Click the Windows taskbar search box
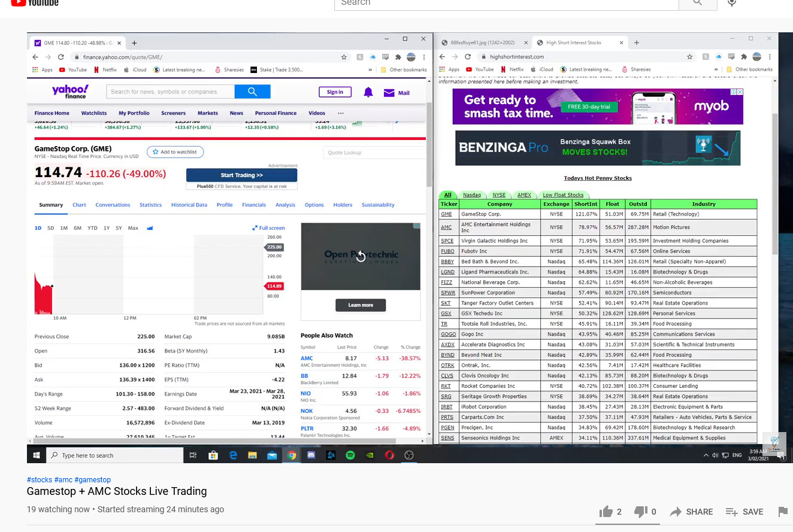 point(115,455)
